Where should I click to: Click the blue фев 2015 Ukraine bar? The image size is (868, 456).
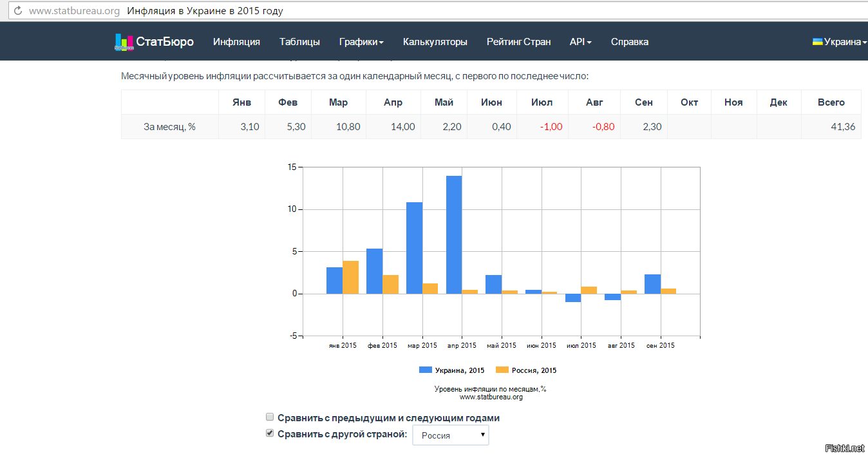click(374, 271)
